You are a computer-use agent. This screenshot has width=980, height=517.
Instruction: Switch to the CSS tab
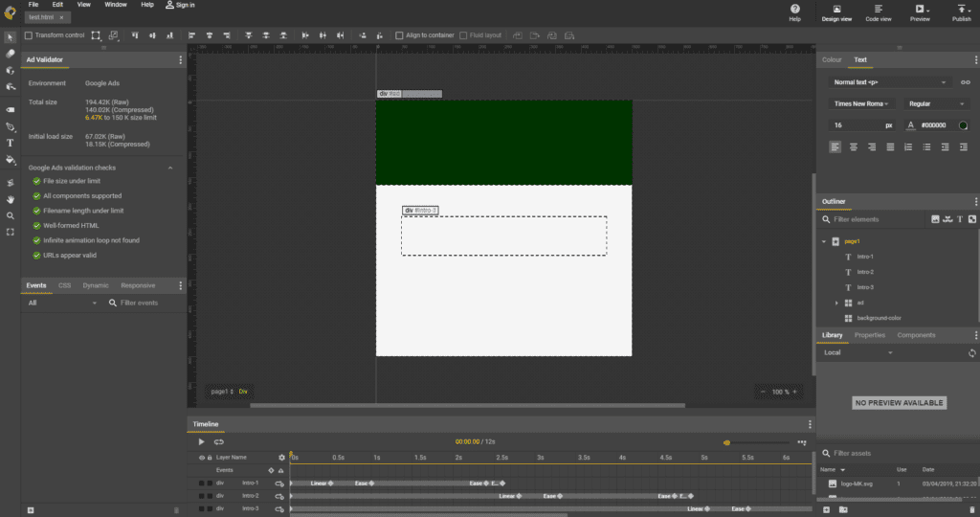[x=64, y=285]
